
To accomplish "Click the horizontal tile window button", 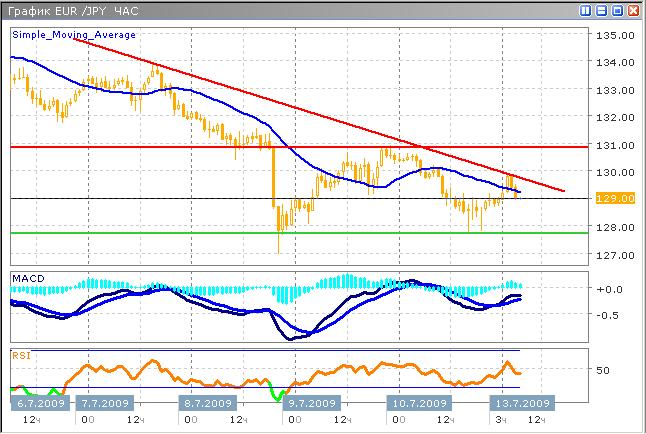I will 602,11.
